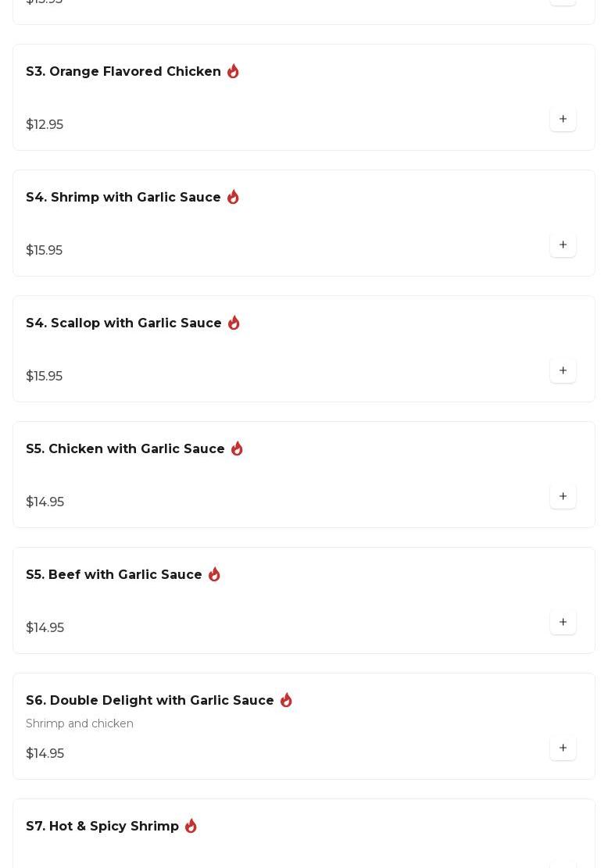The height and width of the screenshot is (868, 608).
Task: Click the $15.95 price under Scallop with Garlic Sauce
Action: tap(45, 376)
